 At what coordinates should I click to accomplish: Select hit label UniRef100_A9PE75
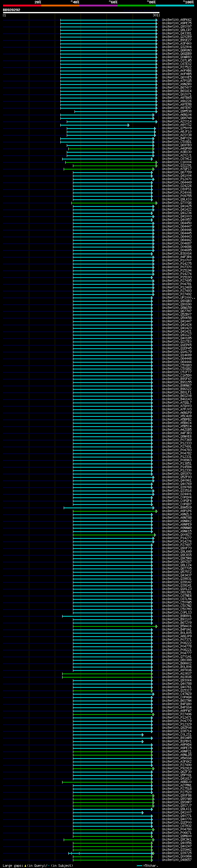coord(177,23)
